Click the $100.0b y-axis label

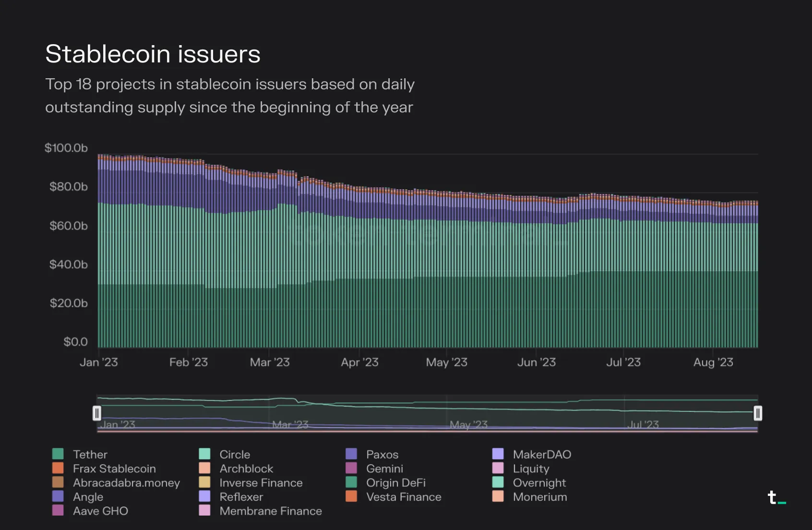click(66, 148)
